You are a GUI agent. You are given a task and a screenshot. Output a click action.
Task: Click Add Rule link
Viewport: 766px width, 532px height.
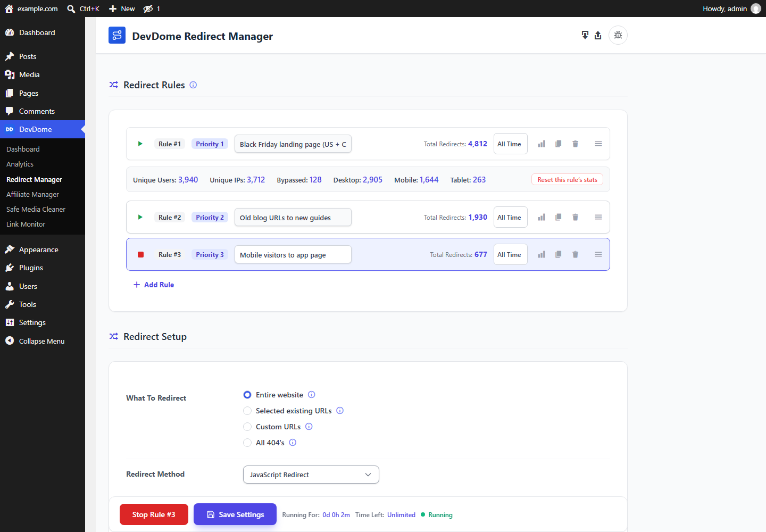pyautogui.click(x=154, y=285)
